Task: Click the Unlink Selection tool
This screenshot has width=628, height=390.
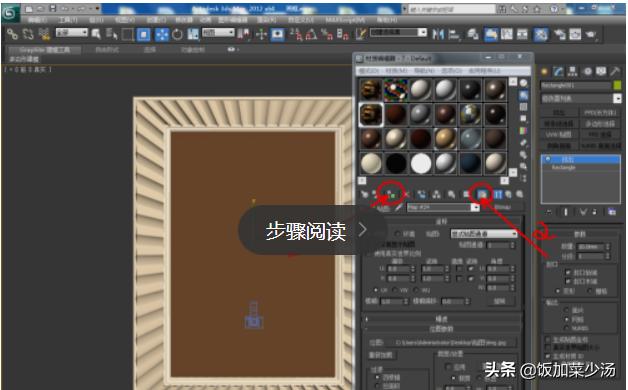Action: coord(28,34)
